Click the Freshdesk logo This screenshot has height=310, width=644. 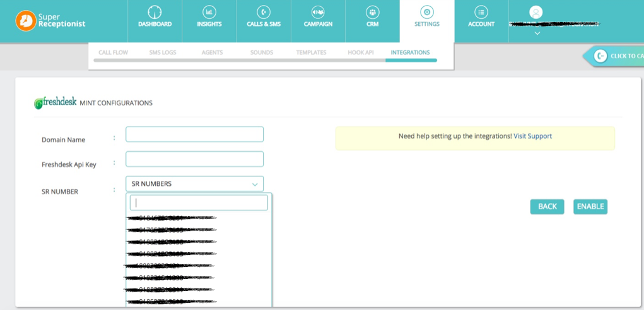[55, 103]
